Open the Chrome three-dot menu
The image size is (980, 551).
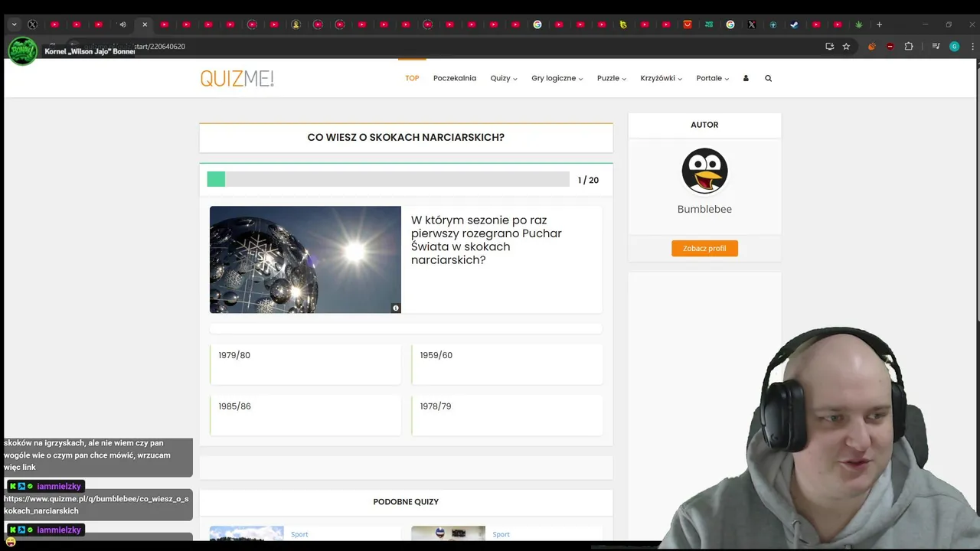[x=971, y=47]
